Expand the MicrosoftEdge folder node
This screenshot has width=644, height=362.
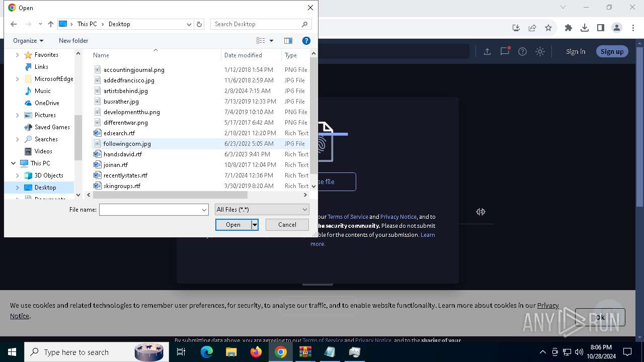tap(18, 79)
